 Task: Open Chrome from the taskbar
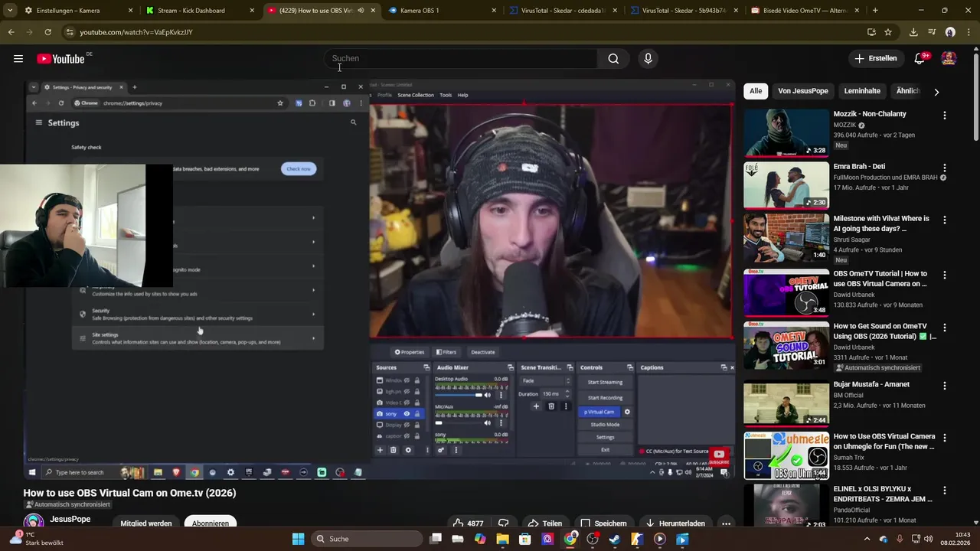(x=570, y=539)
